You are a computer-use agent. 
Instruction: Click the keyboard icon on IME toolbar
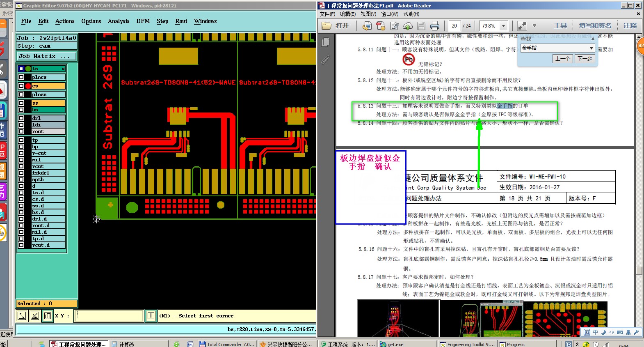[x=620, y=332]
